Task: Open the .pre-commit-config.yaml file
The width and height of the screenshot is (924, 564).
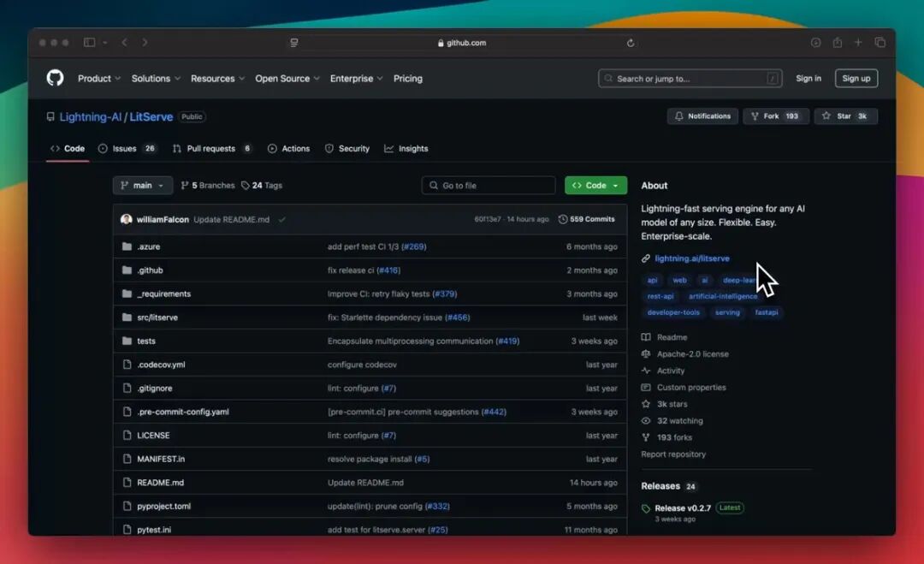Action: 183,412
